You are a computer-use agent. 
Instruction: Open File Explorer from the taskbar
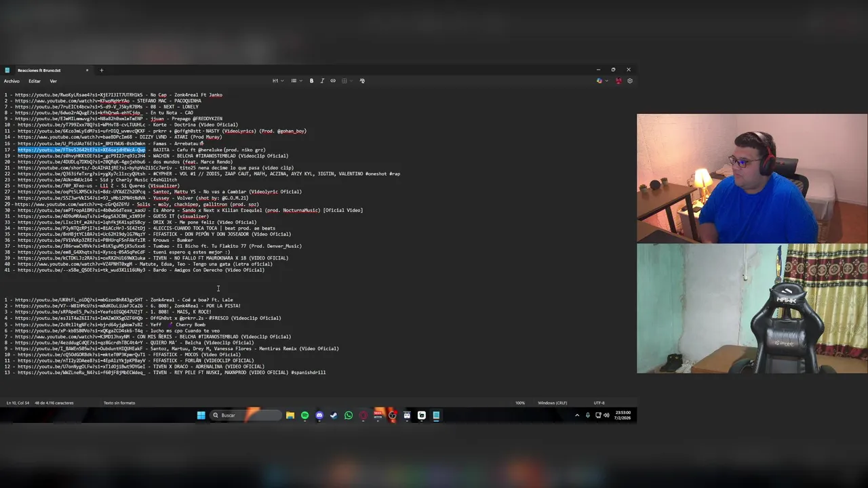click(x=290, y=415)
